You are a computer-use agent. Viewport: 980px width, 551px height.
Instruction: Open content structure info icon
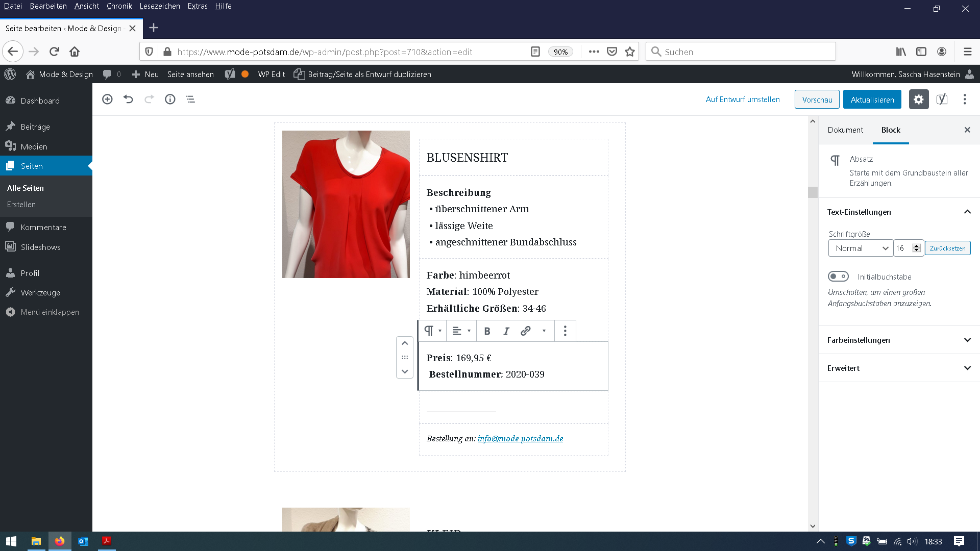[170, 99]
